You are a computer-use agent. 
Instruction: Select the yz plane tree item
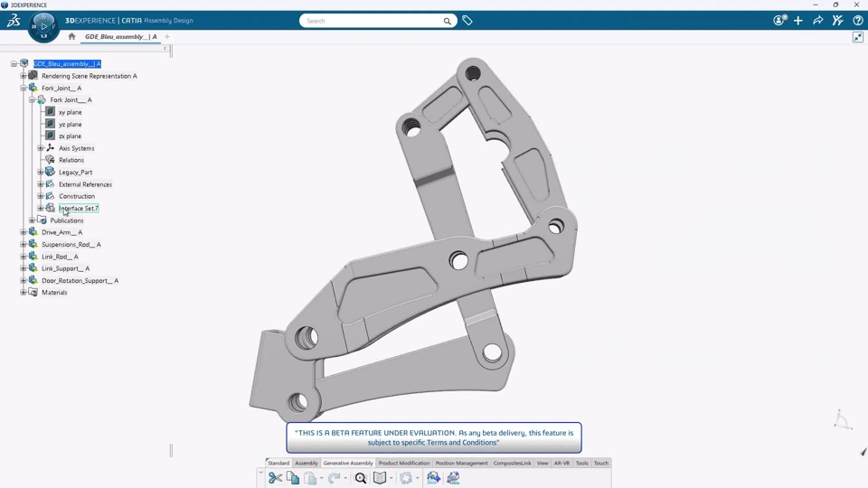71,125
